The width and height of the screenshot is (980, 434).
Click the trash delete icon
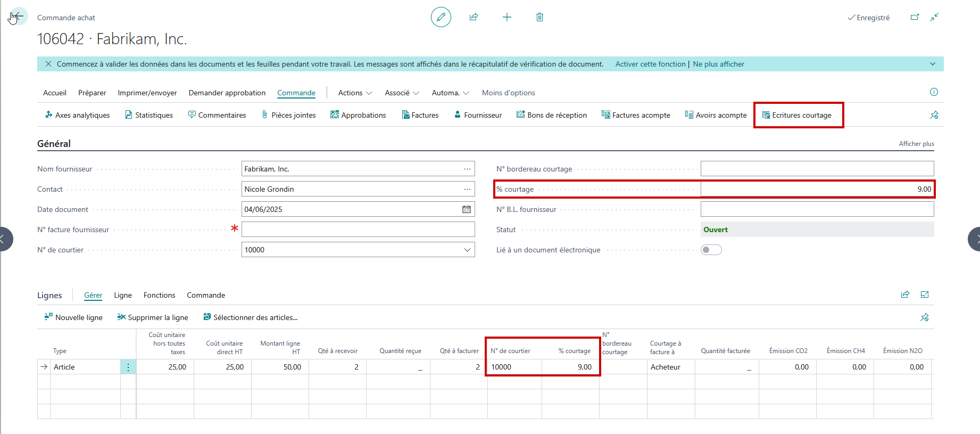point(539,17)
